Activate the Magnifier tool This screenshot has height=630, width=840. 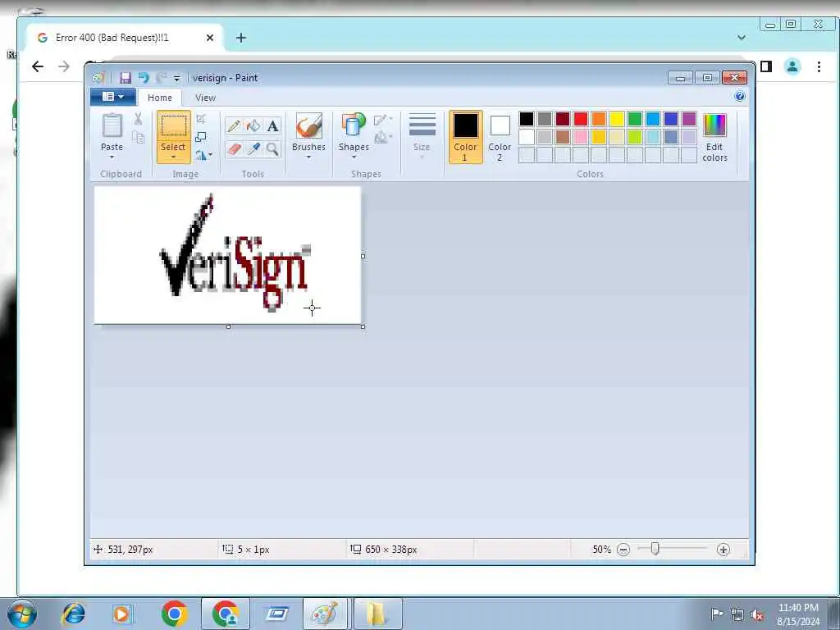coord(272,148)
